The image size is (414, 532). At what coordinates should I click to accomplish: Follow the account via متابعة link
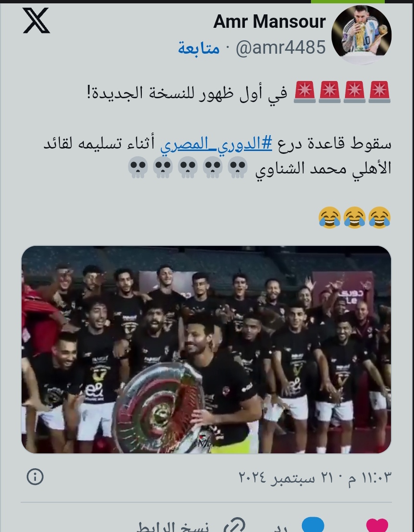point(199,48)
